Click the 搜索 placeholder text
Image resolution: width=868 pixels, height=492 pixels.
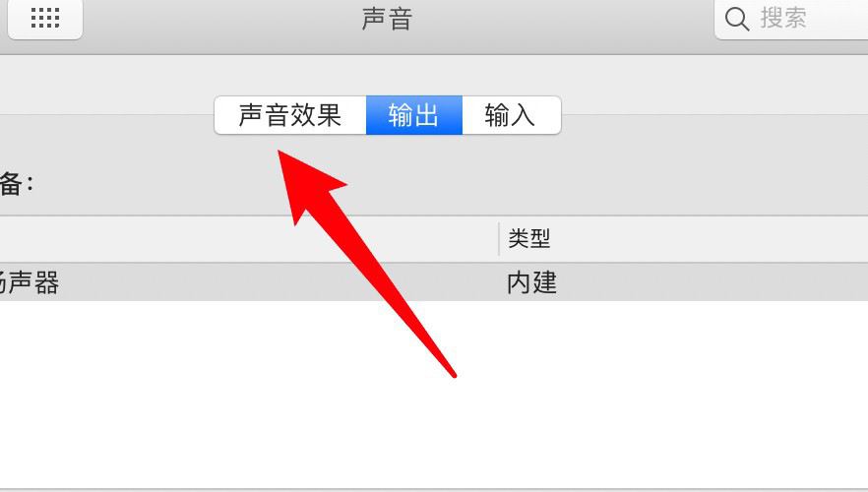pos(782,19)
